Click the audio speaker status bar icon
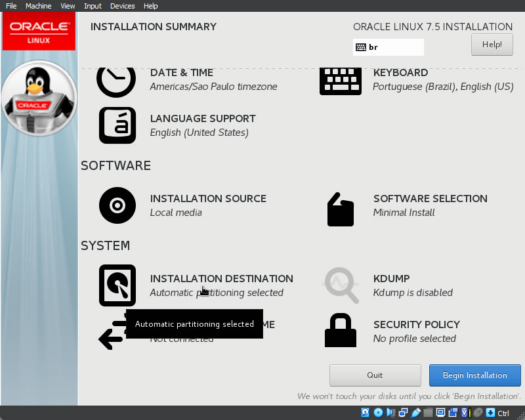 (x=390, y=412)
